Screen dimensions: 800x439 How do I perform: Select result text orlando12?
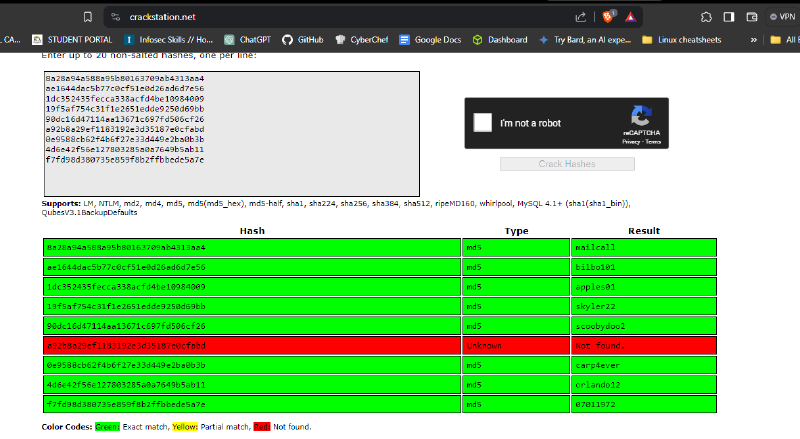(597, 385)
